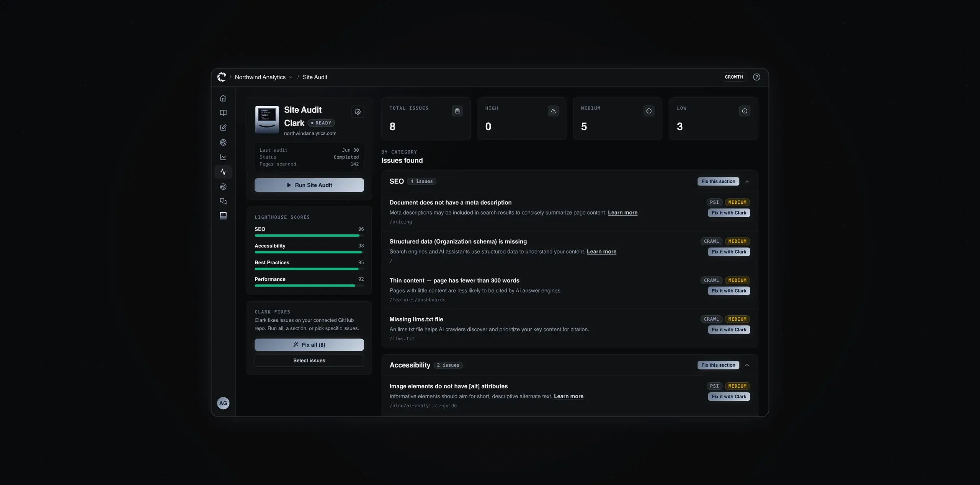980x485 pixels.
Task: Click the '4 issues' SEO badge
Action: tap(421, 182)
